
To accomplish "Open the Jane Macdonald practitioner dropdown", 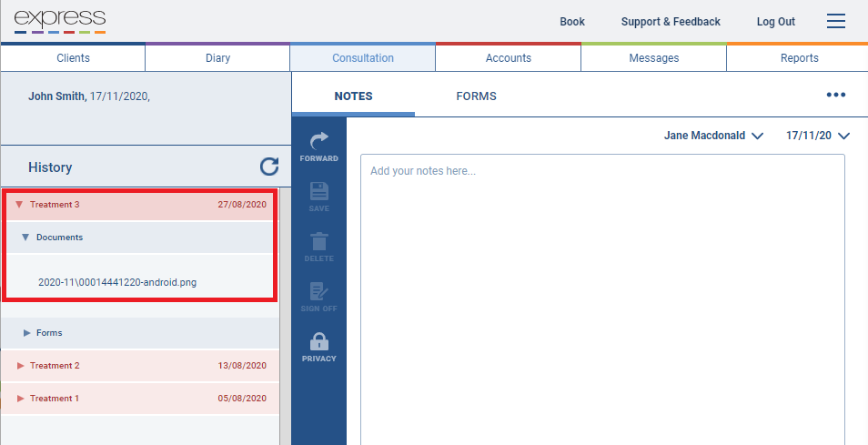I will pyautogui.click(x=713, y=136).
